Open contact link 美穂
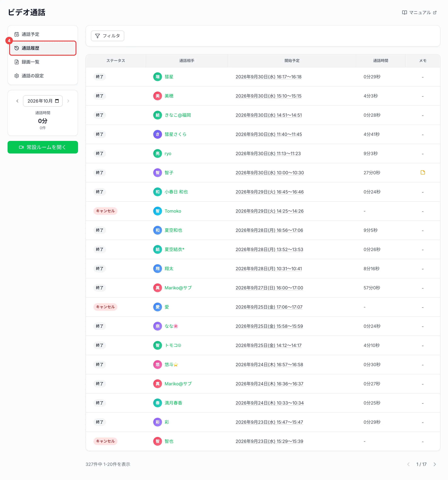448x480 pixels. 169,96
